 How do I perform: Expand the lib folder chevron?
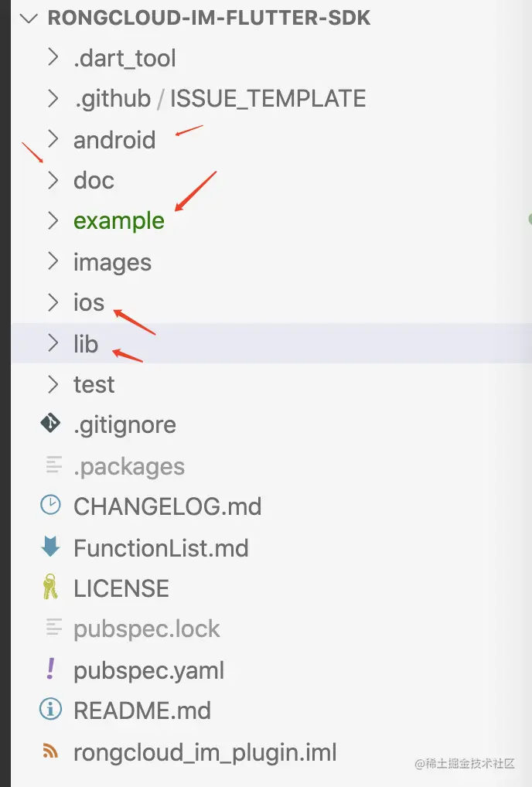(53, 343)
